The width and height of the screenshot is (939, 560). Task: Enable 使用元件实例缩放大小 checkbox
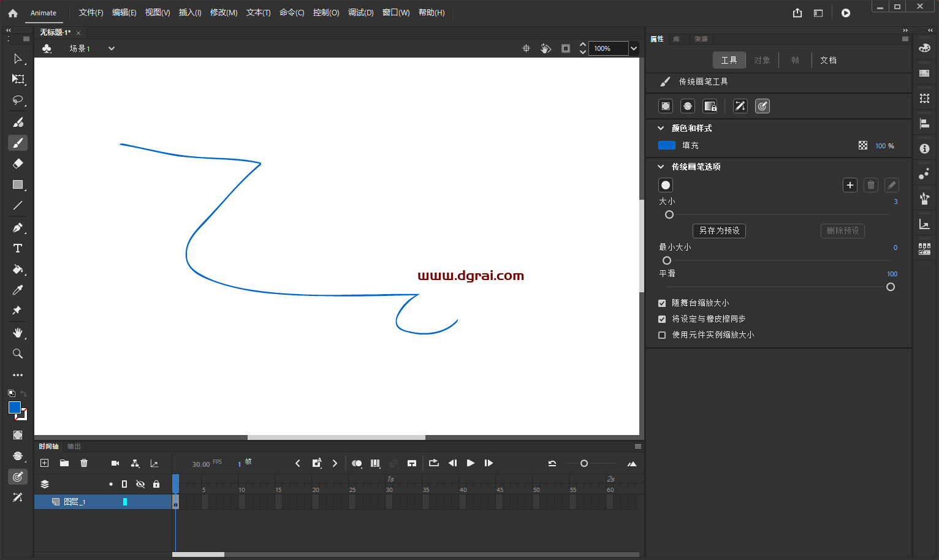point(661,335)
